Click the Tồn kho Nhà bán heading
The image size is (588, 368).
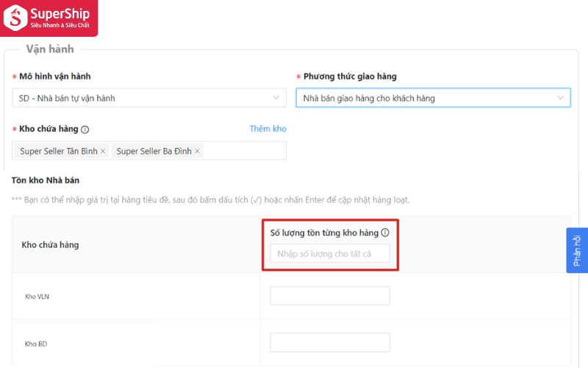[x=45, y=180]
